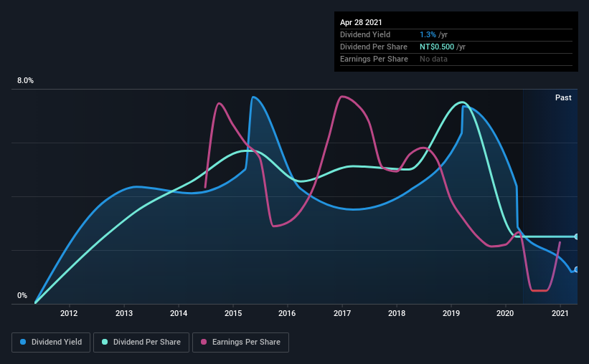This screenshot has width=589, height=364.
Task: Click the Dividend Per Share row label in tooltip
Action: [373, 47]
